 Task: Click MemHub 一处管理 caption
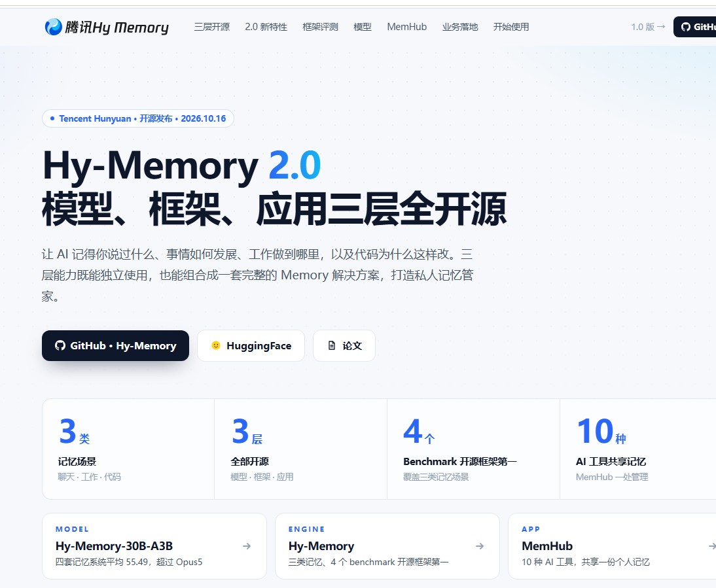(612, 477)
